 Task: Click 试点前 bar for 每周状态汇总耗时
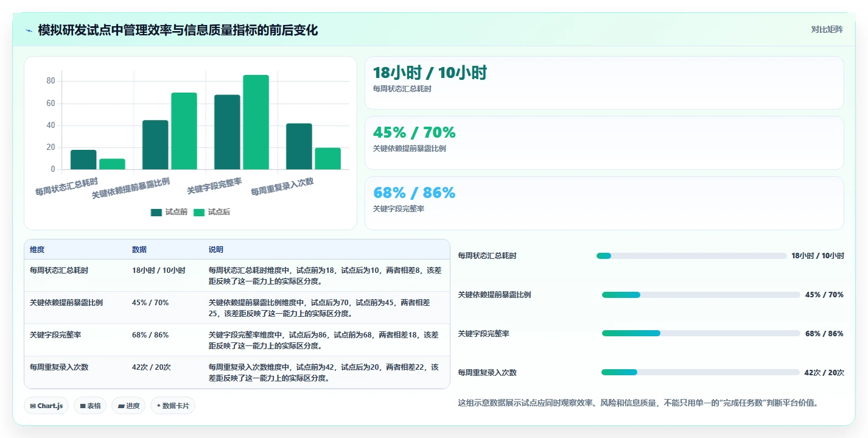tap(83, 160)
